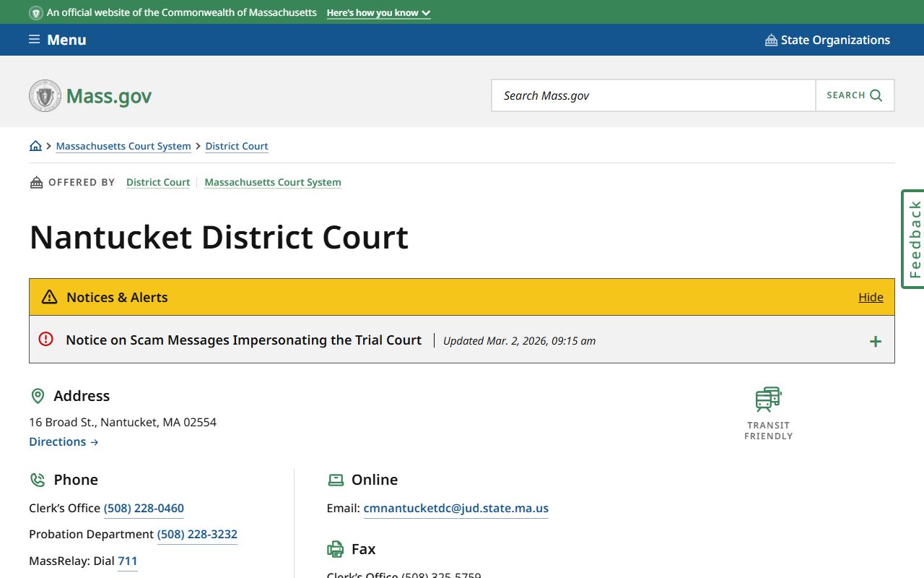Email cmnantucketdc@jud.state.ma.us address

coord(456,508)
